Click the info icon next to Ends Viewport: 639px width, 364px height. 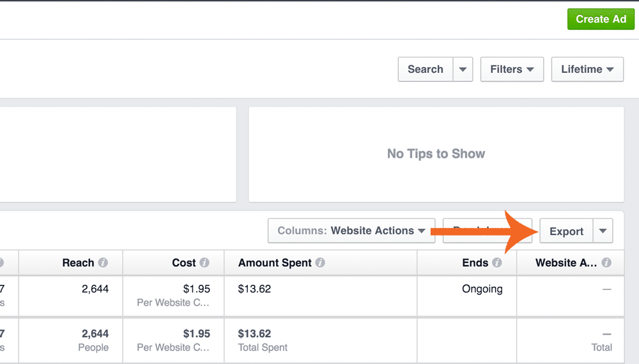click(497, 262)
